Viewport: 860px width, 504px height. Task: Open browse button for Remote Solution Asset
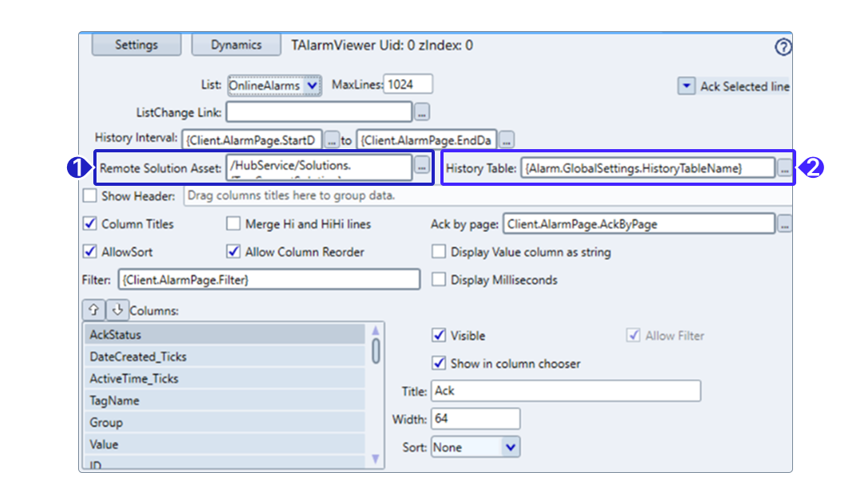click(422, 167)
